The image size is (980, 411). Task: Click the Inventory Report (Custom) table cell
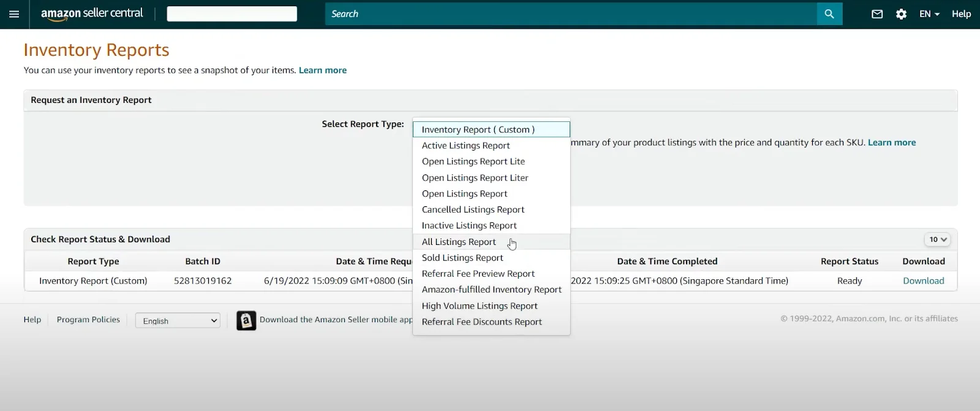point(93,281)
